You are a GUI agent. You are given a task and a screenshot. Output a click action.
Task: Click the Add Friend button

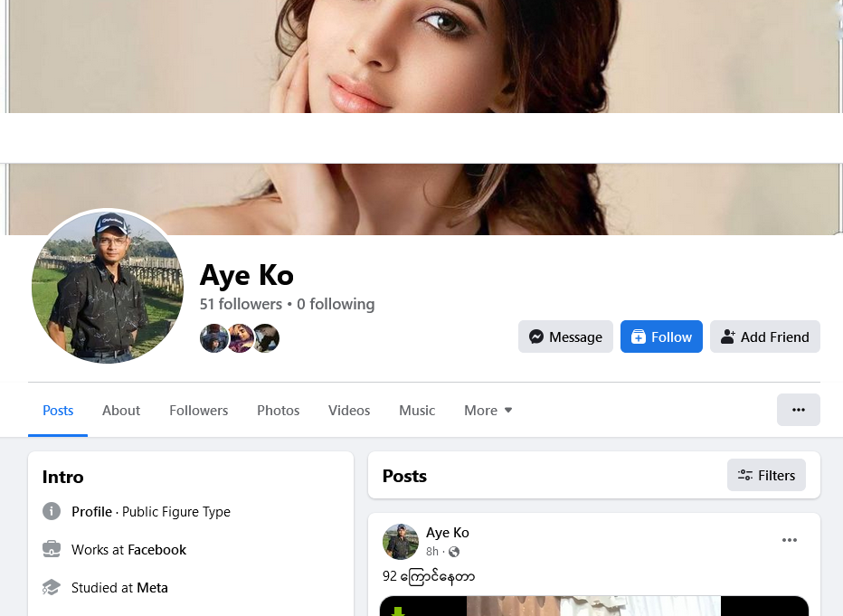point(764,336)
